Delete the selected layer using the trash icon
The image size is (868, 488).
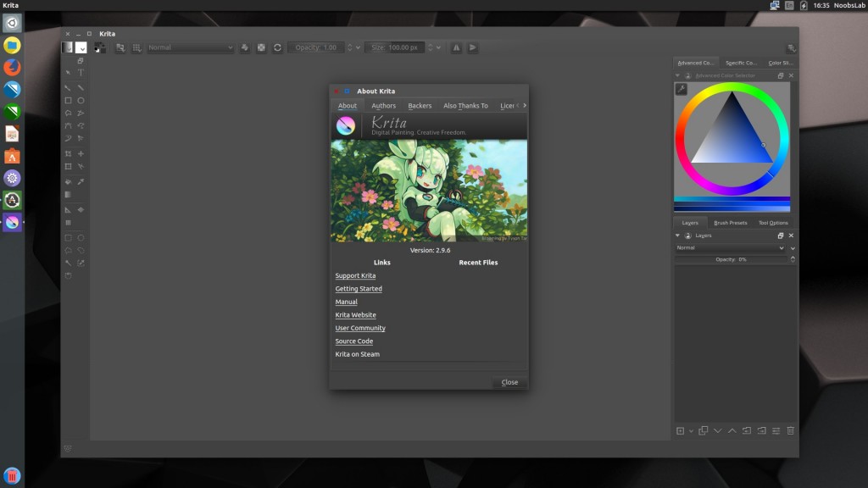pos(789,430)
